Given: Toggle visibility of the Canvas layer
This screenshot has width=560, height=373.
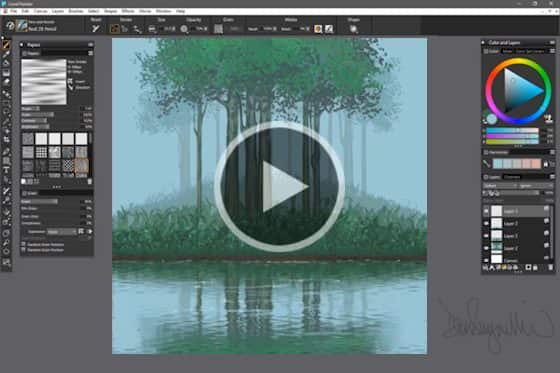Looking at the screenshot, I should (x=486, y=259).
